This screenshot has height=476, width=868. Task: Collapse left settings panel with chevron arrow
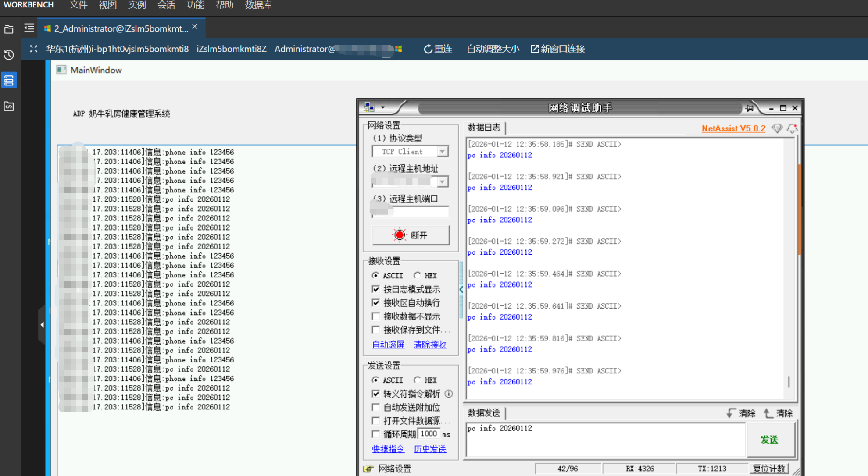(461, 289)
